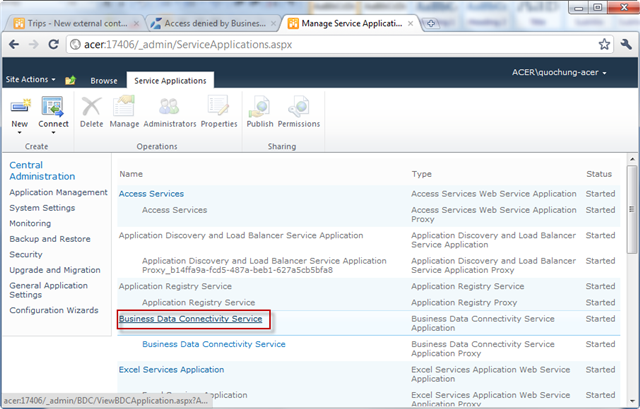Image resolution: width=640 pixels, height=409 pixels.
Task: Click the Permissions ribbon icon
Action: (x=299, y=106)
